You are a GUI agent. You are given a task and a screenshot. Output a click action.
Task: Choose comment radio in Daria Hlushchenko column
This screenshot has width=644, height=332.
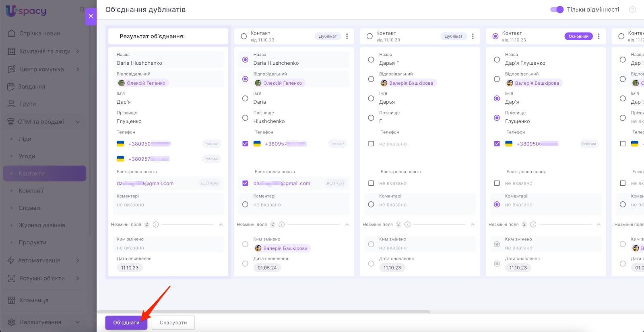click(x=245, y=205)
